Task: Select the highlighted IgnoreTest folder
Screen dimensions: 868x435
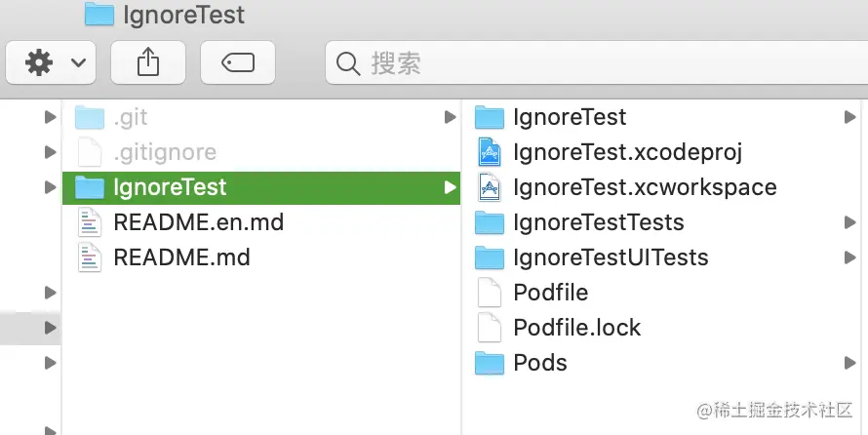Action: [x=170, y=187]
